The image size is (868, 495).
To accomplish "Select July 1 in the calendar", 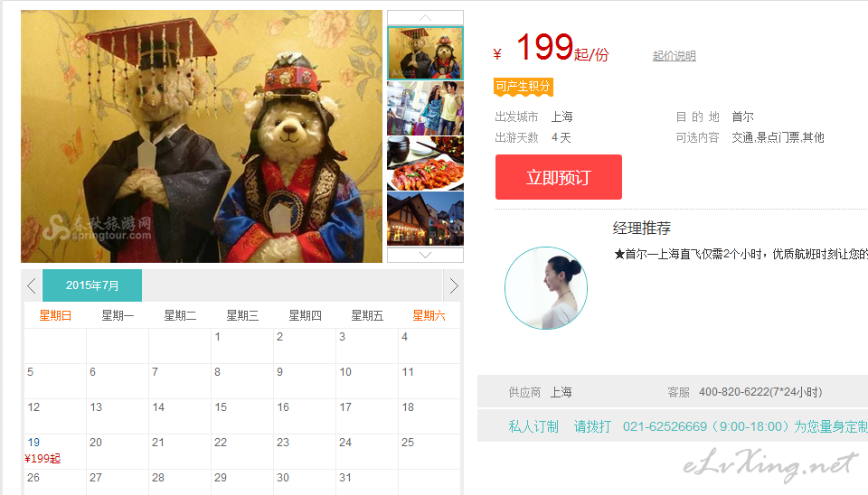I will 242,346.
